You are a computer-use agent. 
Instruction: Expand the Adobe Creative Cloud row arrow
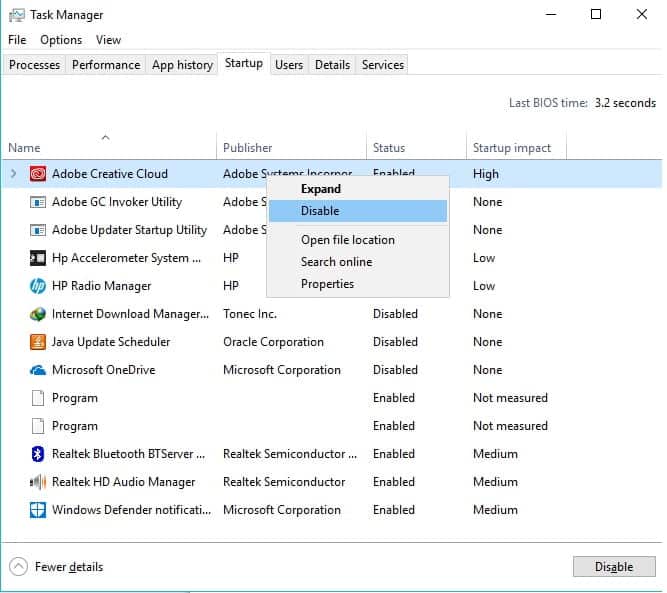pos(13,174)
